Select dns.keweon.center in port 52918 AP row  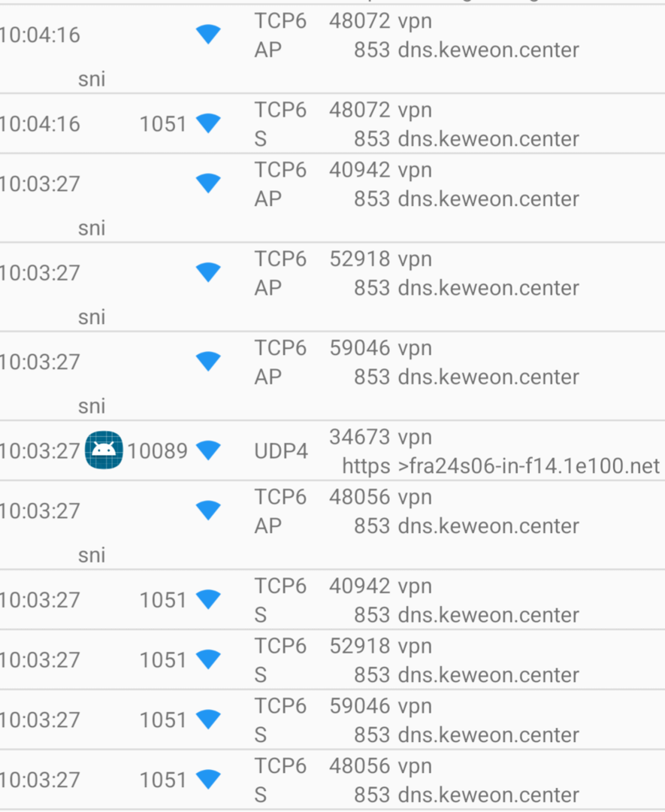(488, 288)
